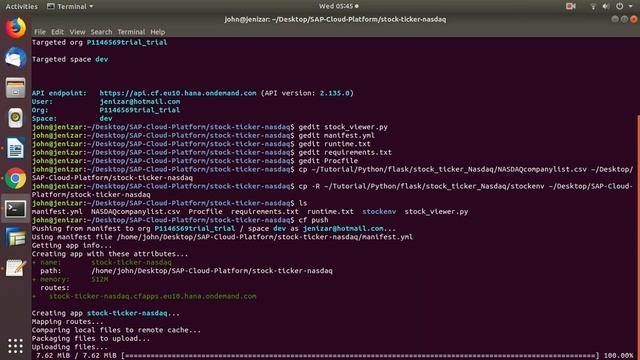The height and width of the screenshot is (360, 640).
Task: Click 'Creating app stock-ticker-nasdaq...' line
Action: tap(106, 313)
